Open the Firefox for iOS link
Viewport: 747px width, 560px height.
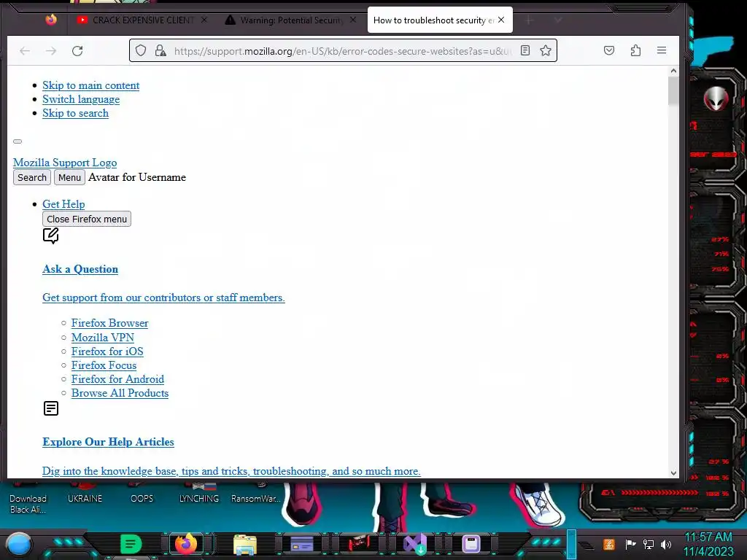(107, 351)
